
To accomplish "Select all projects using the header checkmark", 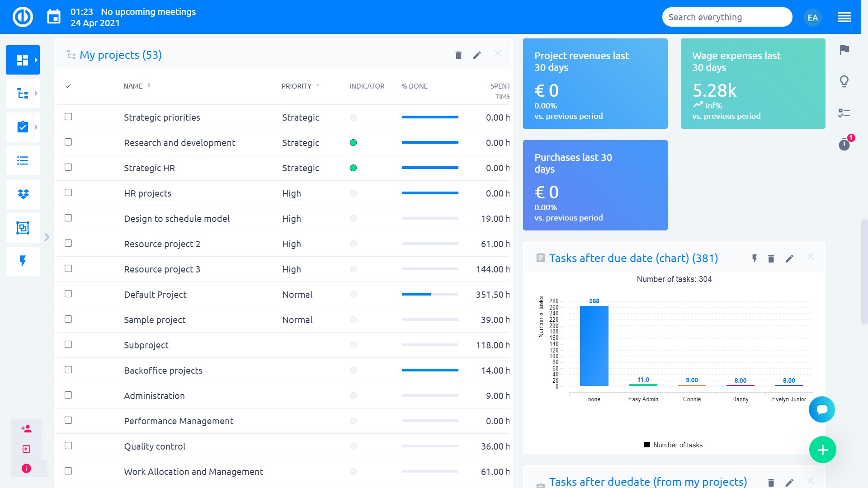I will point(69,85).
